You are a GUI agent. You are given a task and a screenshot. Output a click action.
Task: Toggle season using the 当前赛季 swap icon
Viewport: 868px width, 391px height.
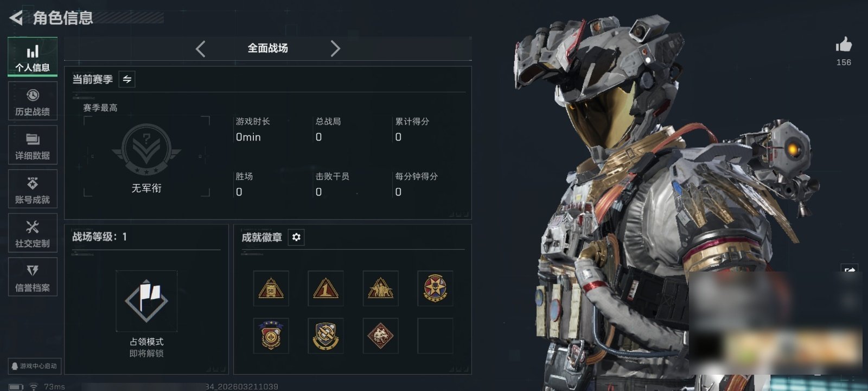pyautogui.click(x=127, y=79)
